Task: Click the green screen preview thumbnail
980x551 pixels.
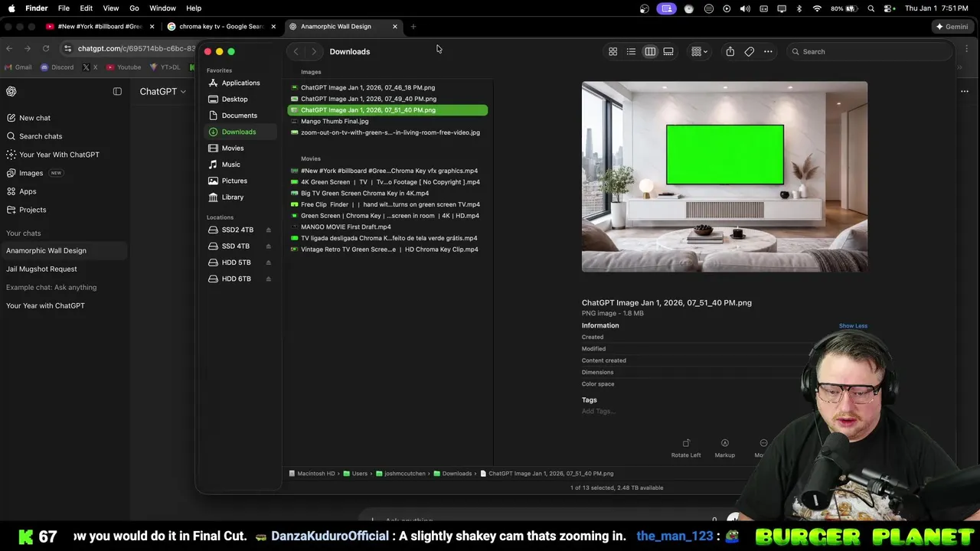Action: click(x=724, y=177)
